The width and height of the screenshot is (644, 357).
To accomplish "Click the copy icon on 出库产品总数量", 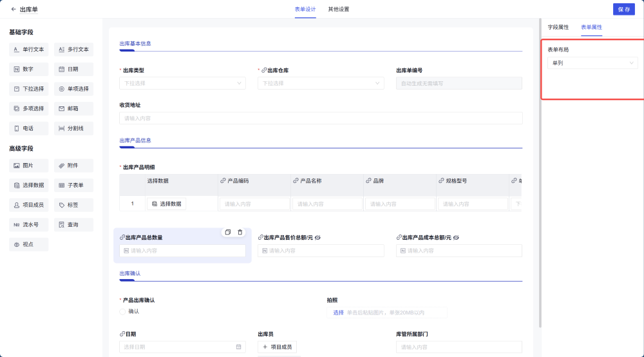I will click(x=228, y=232).
